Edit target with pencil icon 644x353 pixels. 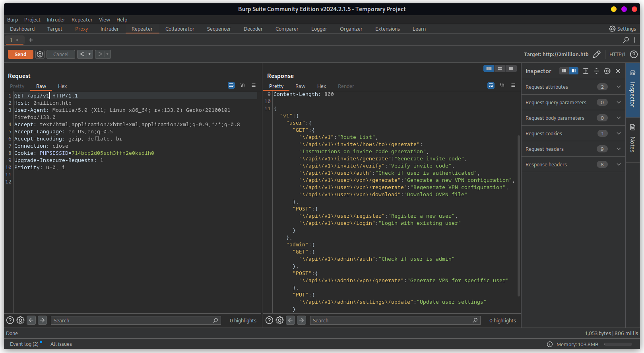(x=597, y=54)
